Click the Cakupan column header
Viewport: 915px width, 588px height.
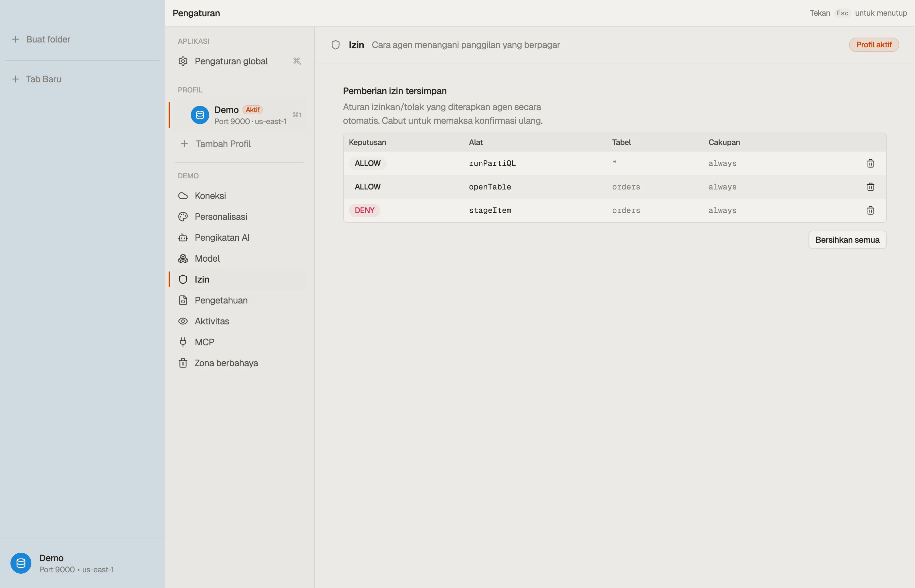pos(724,142)
